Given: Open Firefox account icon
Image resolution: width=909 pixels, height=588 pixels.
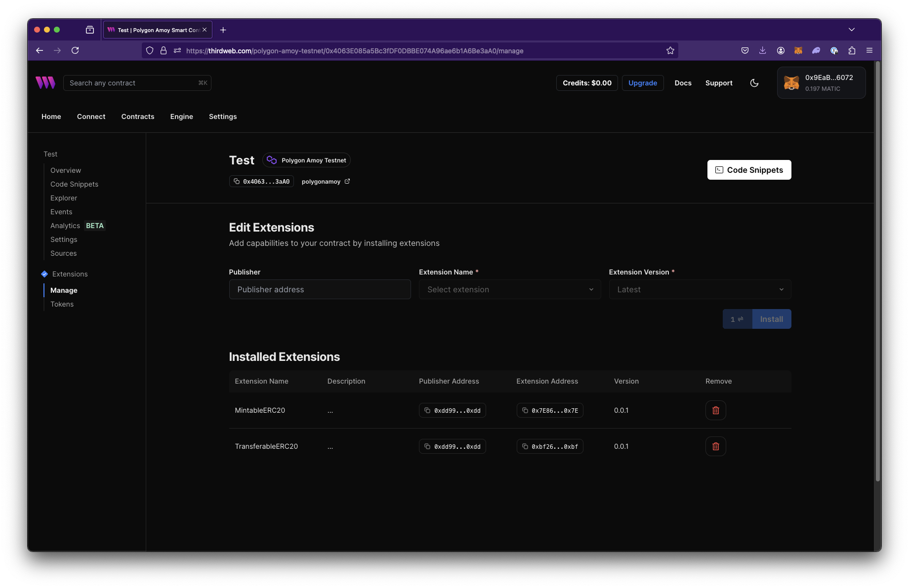Looking at the screenshot, I should 781,50.
